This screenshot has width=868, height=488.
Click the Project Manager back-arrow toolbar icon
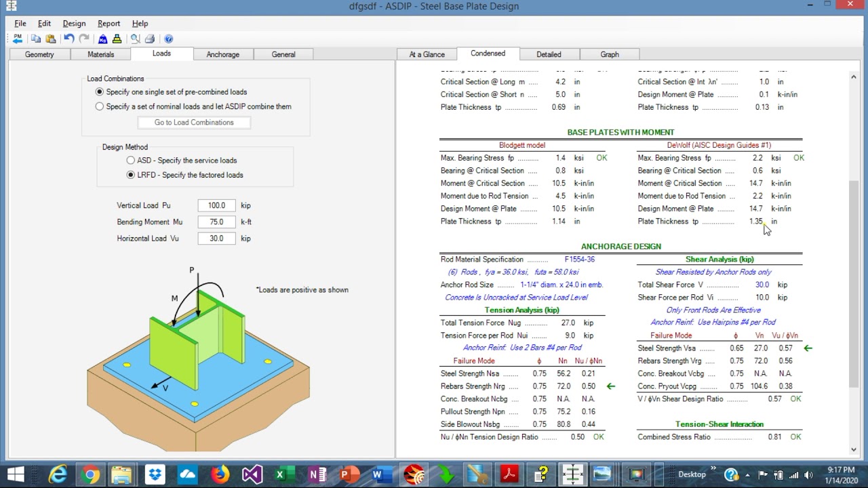[x=18, y=39]
